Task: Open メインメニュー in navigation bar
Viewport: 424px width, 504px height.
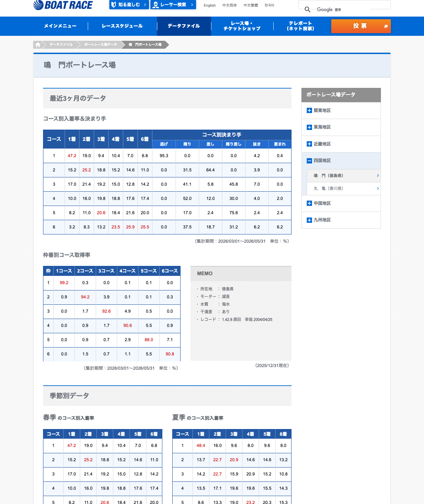Action: [60, 26]
